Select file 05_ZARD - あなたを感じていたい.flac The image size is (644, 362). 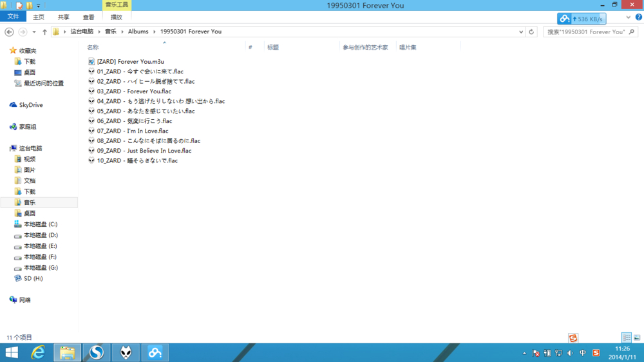pos(142,111)
